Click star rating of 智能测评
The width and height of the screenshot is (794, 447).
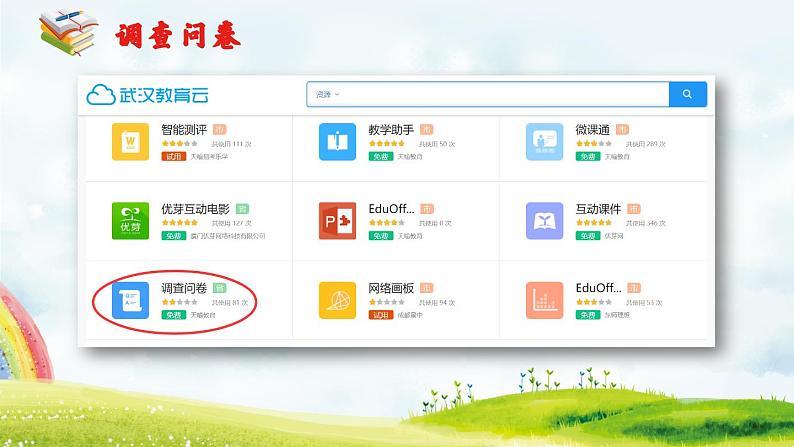coord(180,144)
